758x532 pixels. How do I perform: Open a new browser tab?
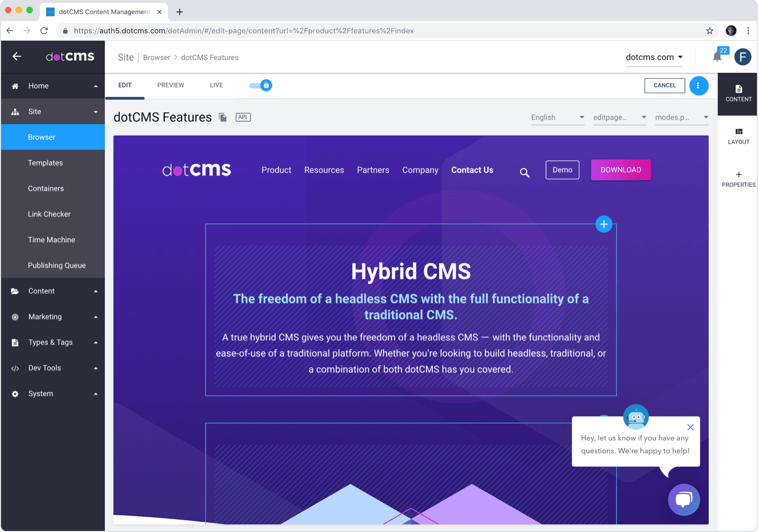click(x=180, y=12)
